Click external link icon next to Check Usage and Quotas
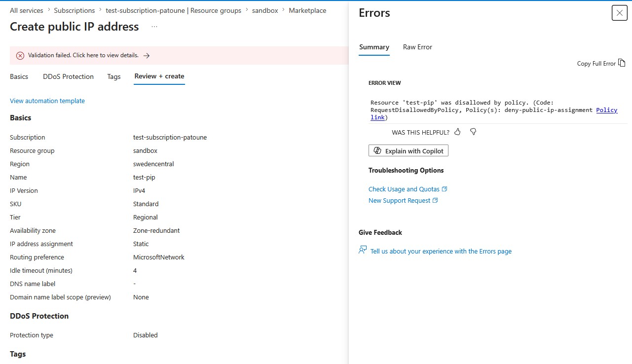Image resolution: width=632 pixels, height=364 pixels. point(445,189)
